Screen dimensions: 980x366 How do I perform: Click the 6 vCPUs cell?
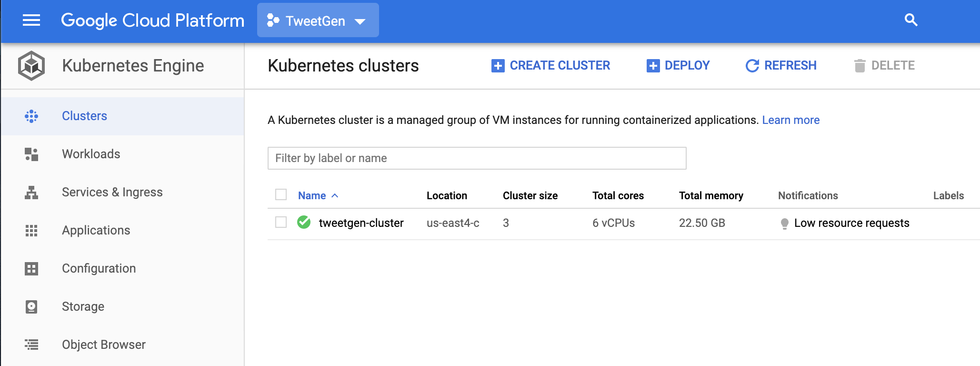click(613, 223)
